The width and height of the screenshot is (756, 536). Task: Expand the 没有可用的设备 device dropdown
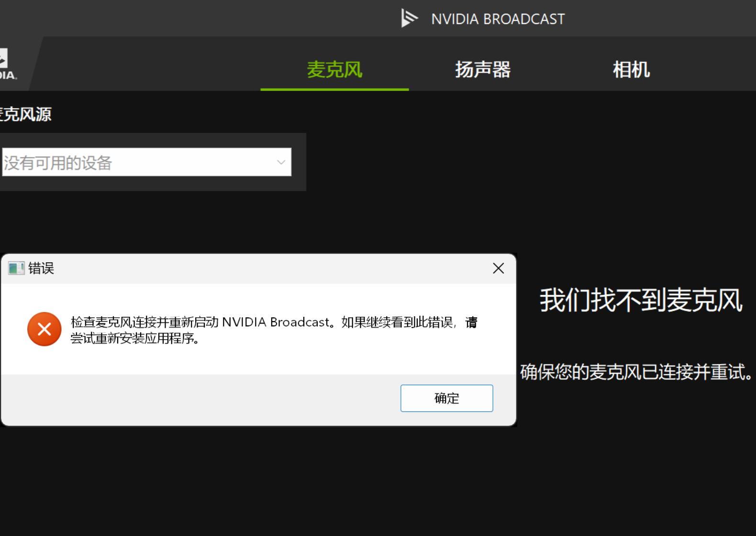click(x=146, y=162)
